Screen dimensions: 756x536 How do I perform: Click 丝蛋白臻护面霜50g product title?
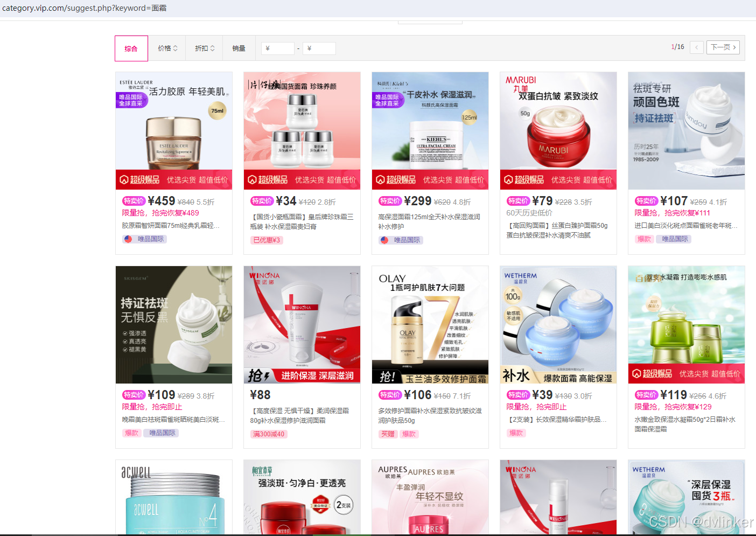pos(557,231)
